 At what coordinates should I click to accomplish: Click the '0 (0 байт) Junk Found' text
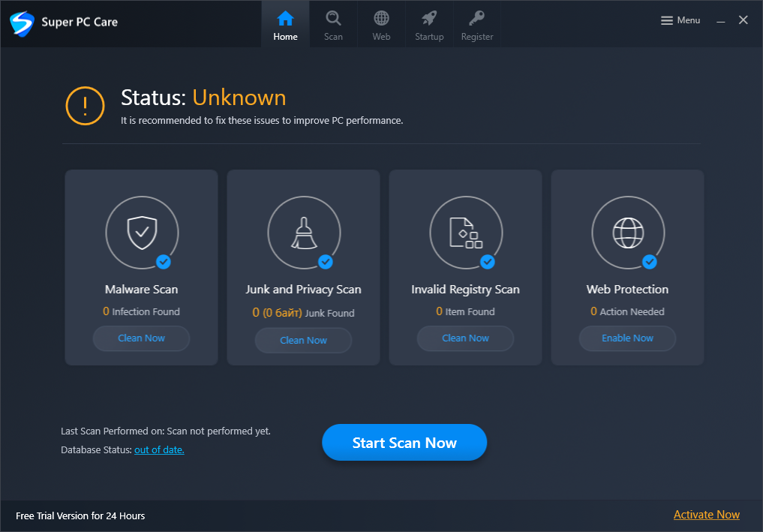click(x=303, y=313)
